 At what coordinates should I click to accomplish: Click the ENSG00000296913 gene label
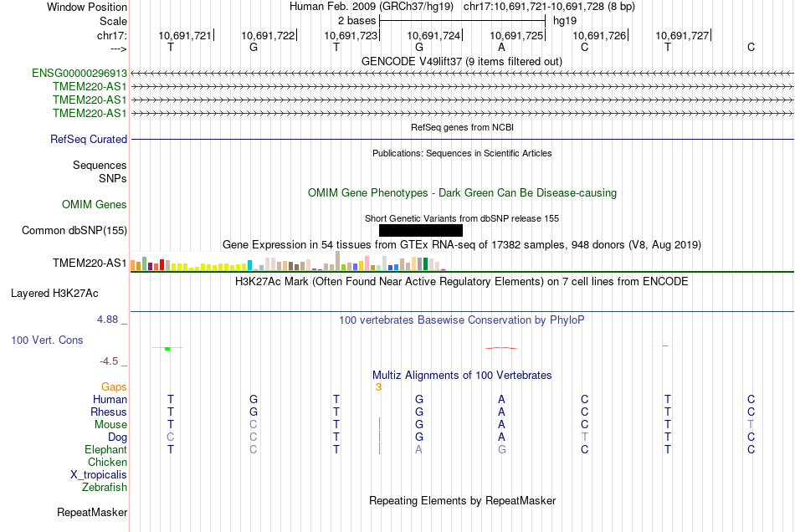click(x=79, y=73)
